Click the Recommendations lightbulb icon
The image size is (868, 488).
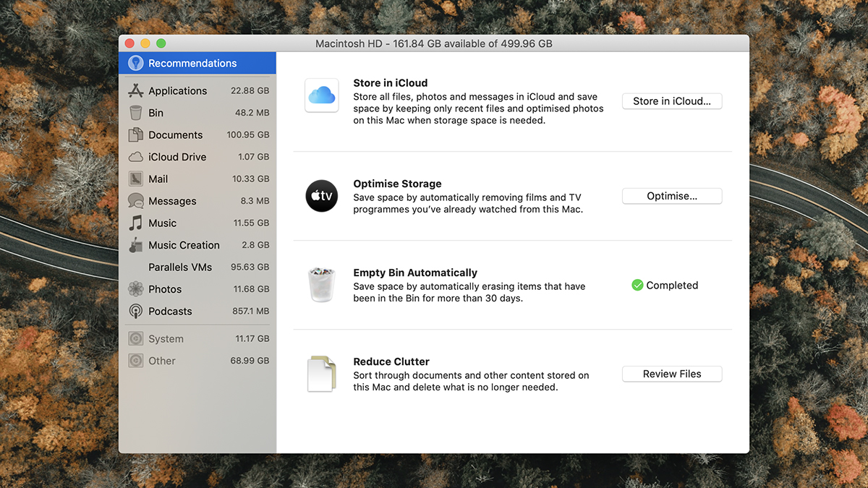[x=135, y=63]
